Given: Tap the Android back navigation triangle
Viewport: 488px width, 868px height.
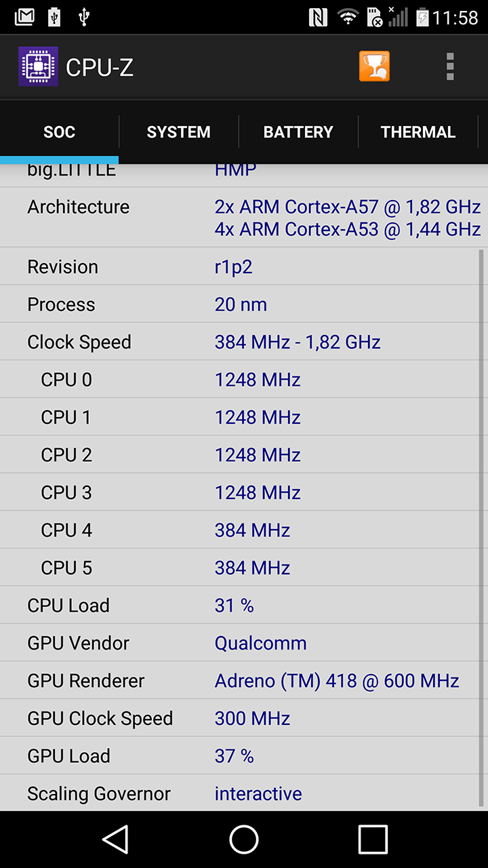Looking at the screenshot, I should [115, 840].
